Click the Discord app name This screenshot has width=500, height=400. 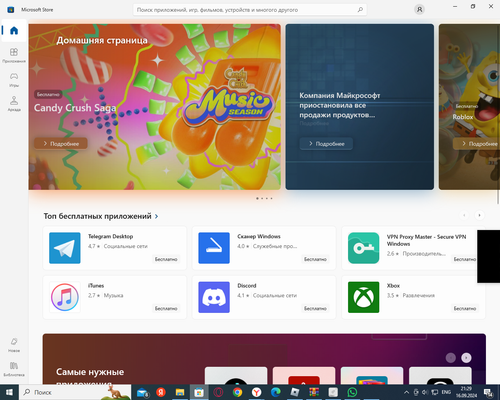(x=247, y=286)
